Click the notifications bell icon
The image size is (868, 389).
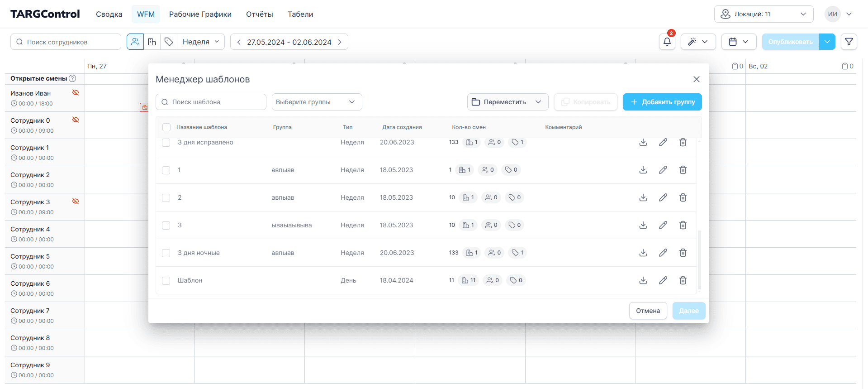pos(667,42)
